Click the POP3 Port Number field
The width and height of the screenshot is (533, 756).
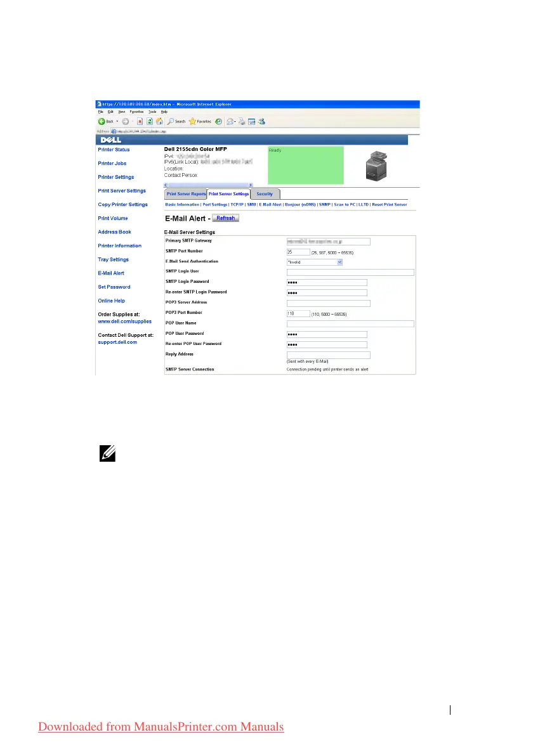pyautogui.click(x=298, y=314)
